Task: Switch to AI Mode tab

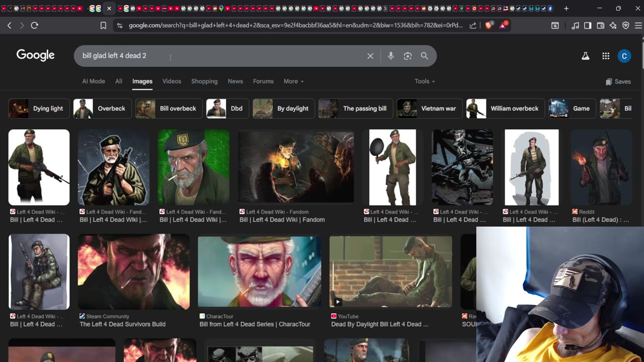Action: 94,81
